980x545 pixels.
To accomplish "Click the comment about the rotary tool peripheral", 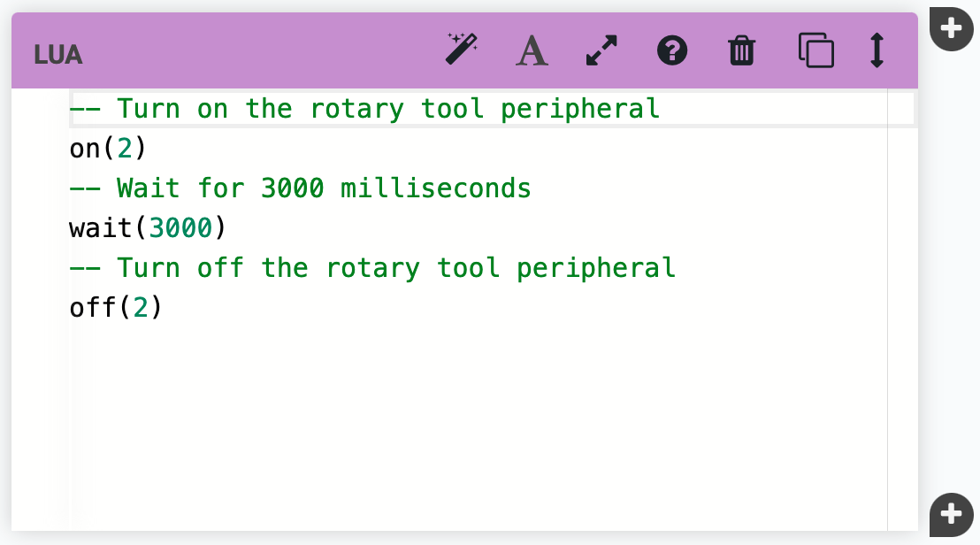I will [363, 108].
